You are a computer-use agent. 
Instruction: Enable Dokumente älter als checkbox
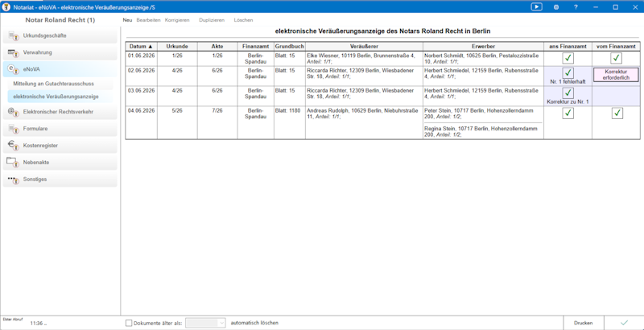pos(129,323)
